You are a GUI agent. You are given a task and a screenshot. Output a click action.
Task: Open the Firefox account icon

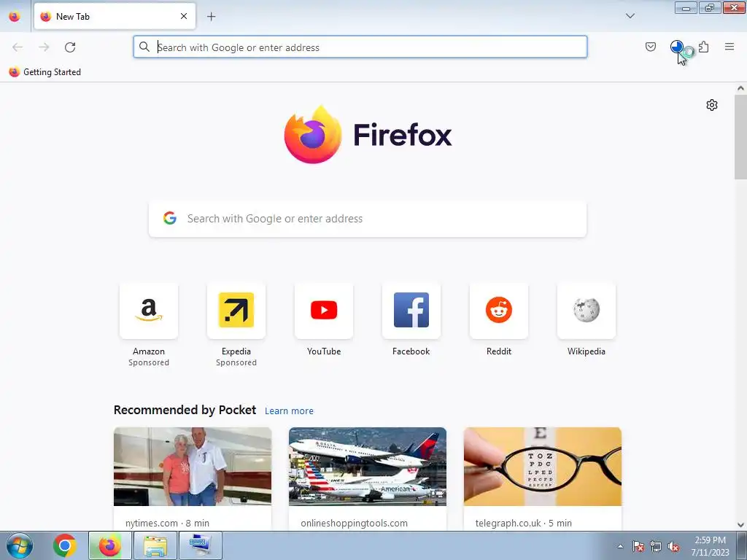tap(676, 47)
